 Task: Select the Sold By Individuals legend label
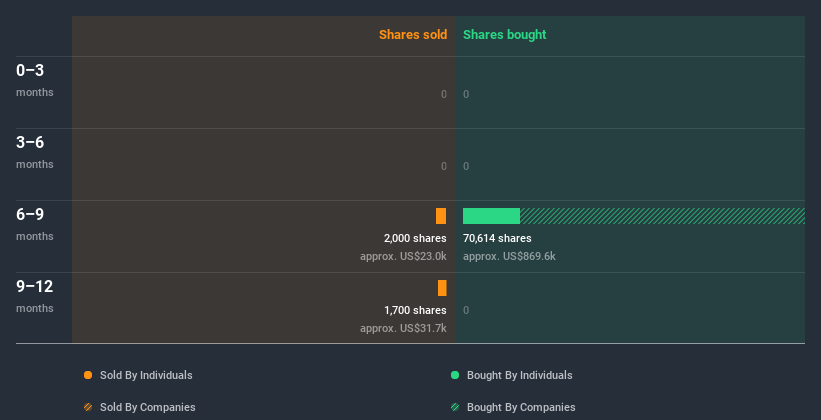pos(146,375)
